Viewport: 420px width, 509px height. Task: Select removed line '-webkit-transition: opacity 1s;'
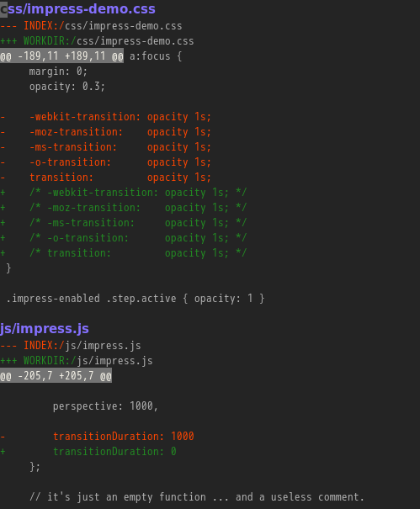106,117
